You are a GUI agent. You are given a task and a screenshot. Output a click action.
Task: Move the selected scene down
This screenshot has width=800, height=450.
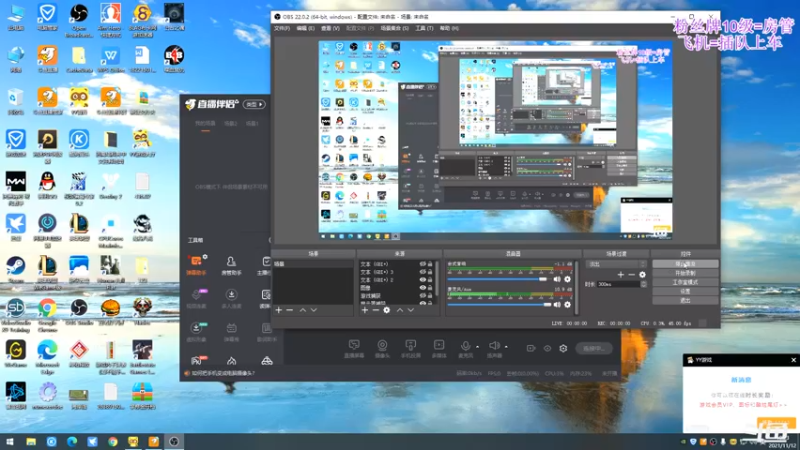point(314,310)
